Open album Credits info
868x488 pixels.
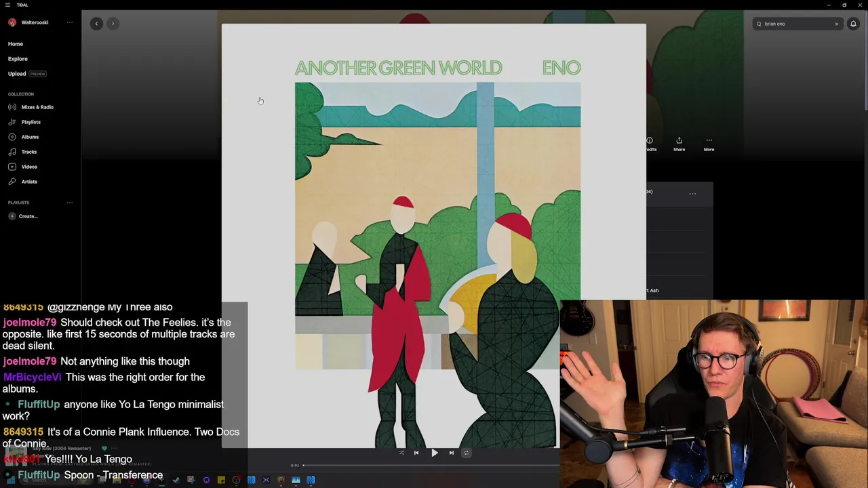[x=650, y=144]
